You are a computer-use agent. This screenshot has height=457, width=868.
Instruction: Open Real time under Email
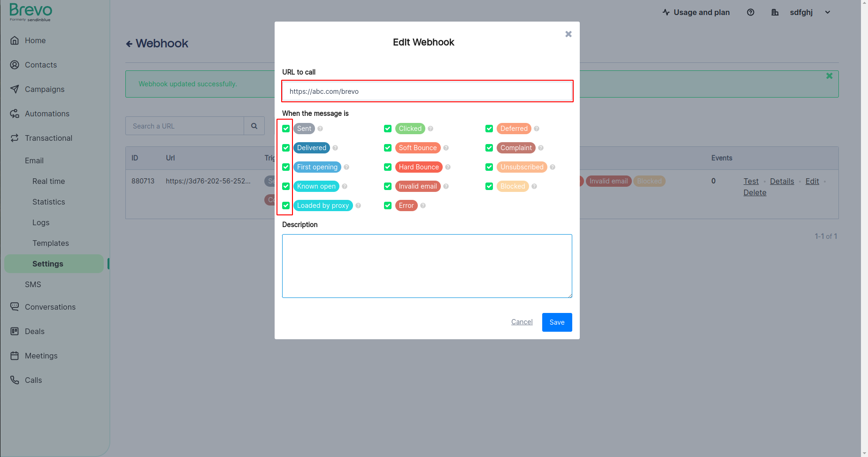point(49,181)
